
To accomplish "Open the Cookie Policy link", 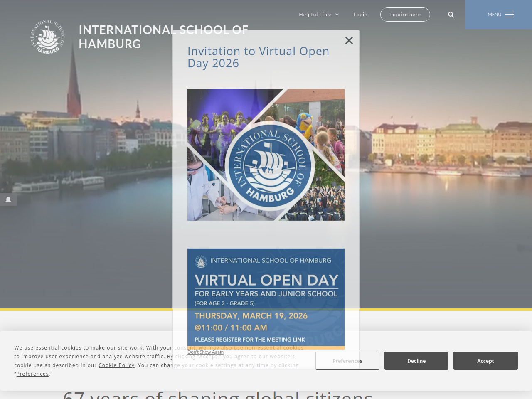I will click(x=116, y=365).
